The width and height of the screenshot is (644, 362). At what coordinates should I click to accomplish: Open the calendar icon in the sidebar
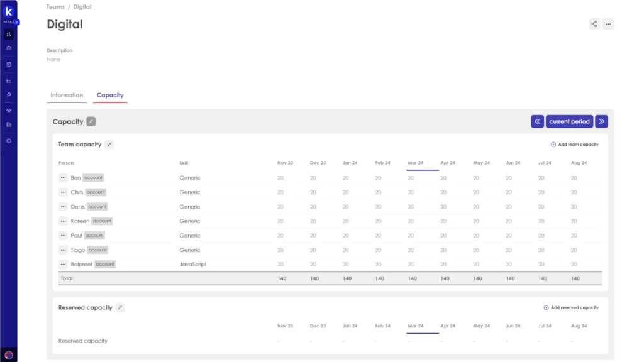[9, 65]
